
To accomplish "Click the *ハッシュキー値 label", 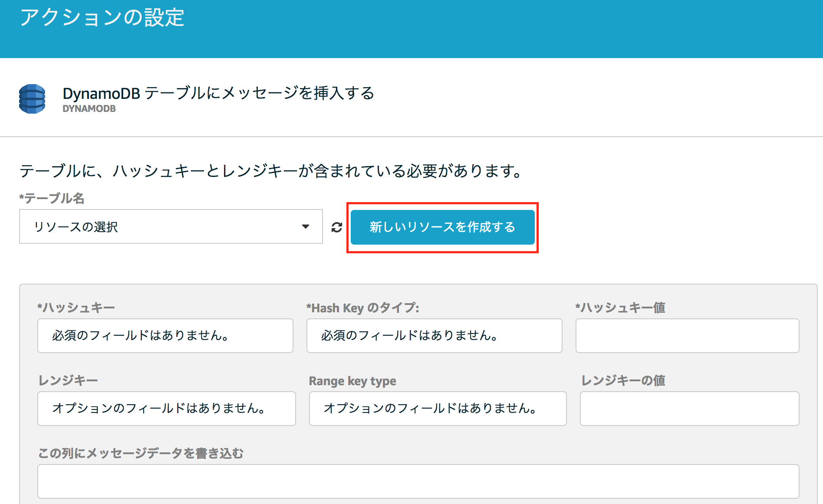I will 620,308.
